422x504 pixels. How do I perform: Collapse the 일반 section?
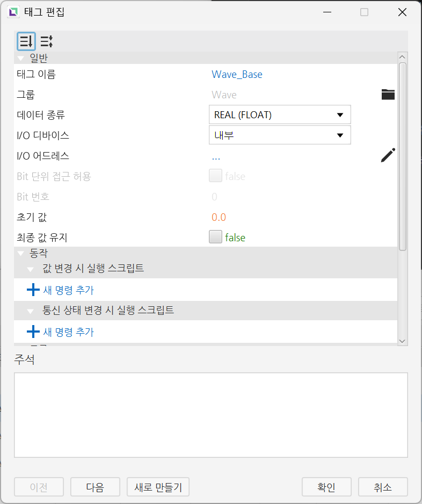click(21, 59)
